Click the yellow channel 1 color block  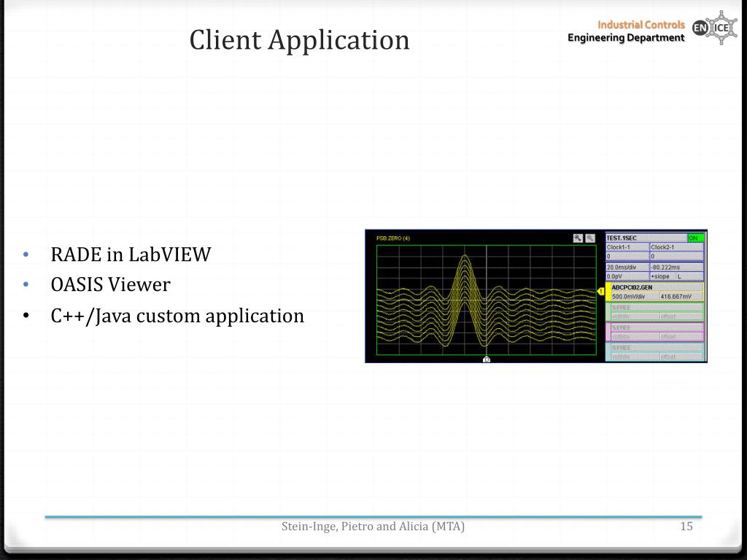(x=608, y=292)
